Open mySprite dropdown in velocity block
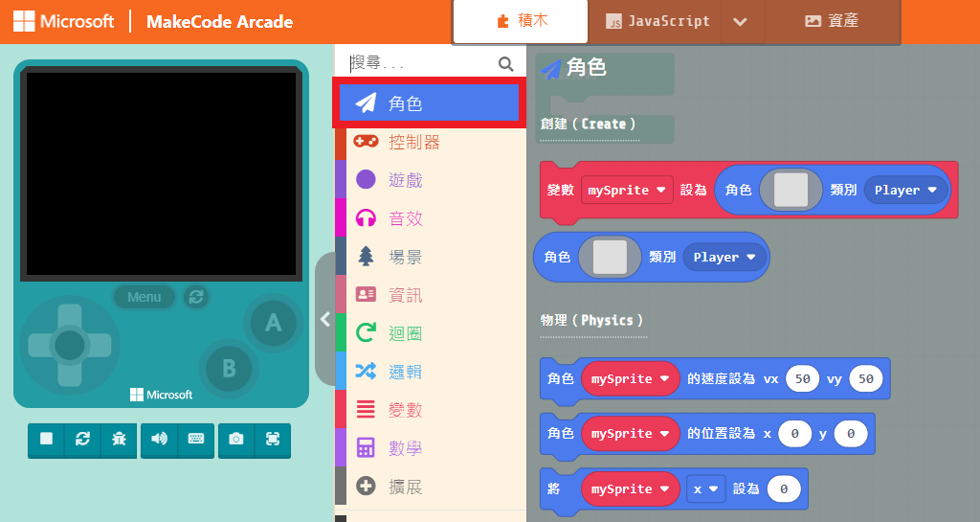Image resolution: width=980 pixels, height=522 pixels. pyautogui.click(x=630, y=379)
